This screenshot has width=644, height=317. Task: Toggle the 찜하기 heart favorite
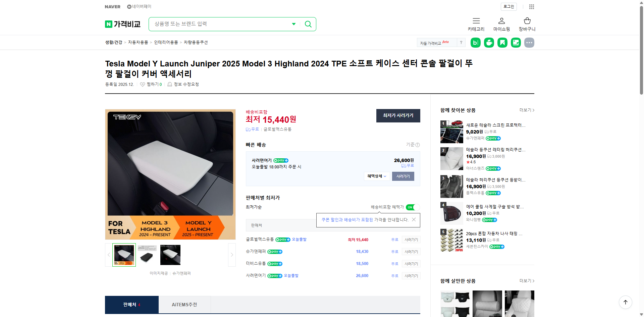[143, 84]
